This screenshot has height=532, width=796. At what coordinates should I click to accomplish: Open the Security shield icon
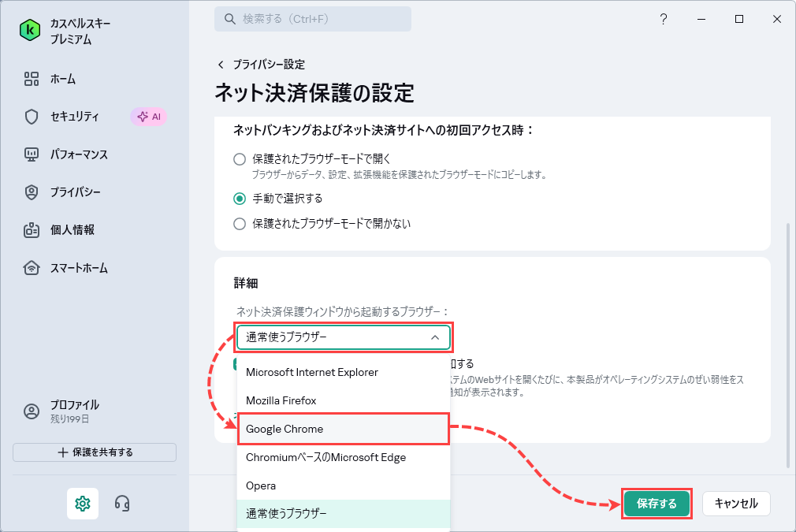[x=32, y=116]
